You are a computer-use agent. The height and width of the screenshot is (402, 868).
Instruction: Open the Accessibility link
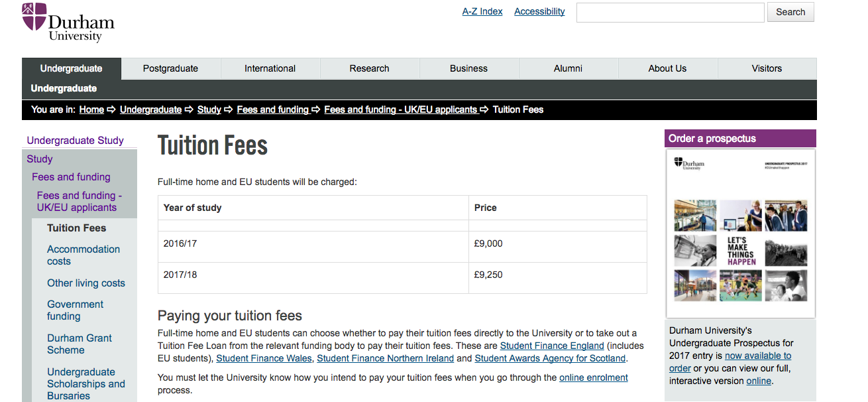(x=539, y=11)
